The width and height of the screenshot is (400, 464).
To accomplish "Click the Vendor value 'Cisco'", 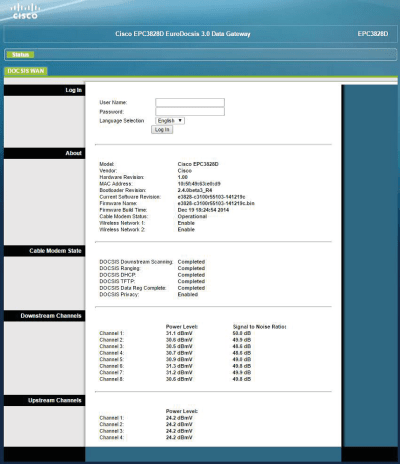I will click(185, 171).
